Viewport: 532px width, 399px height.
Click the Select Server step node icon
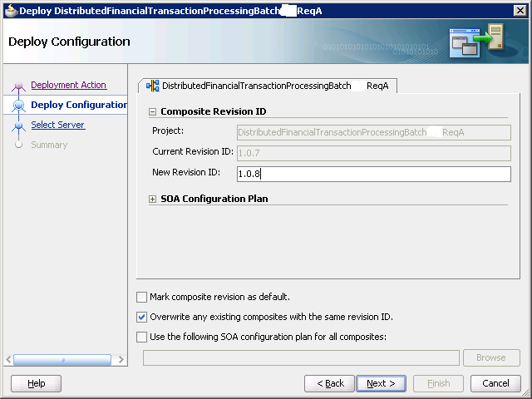tap(18, 126)
